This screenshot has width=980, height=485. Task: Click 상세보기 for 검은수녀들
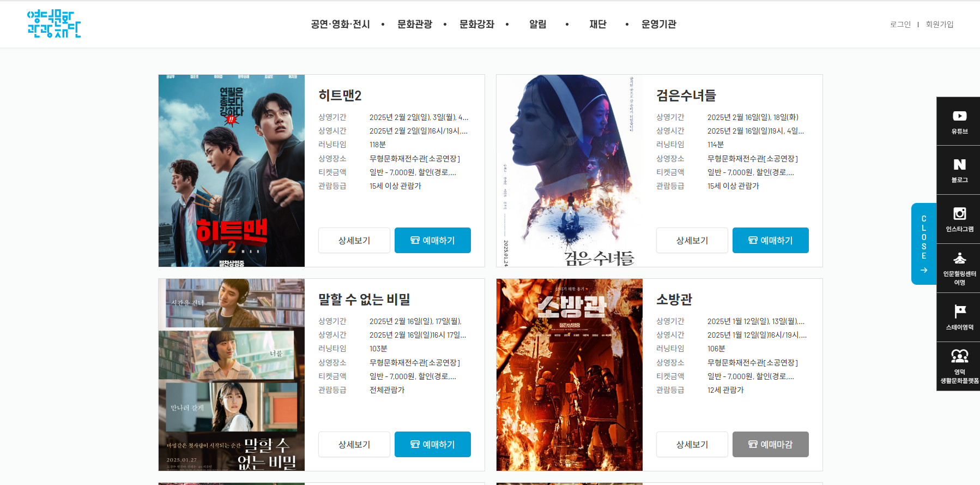pos(692,241)
